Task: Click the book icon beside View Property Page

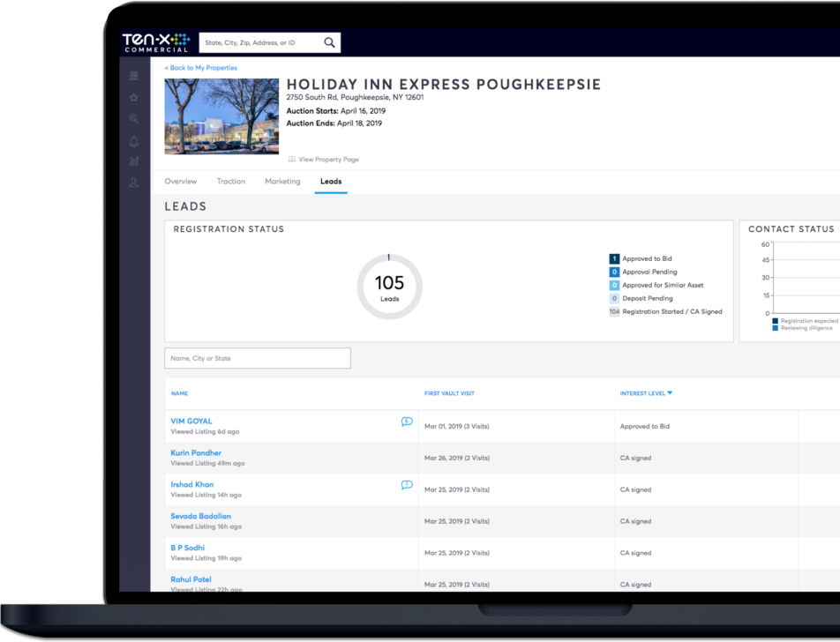Action: click(x=292, y=159)
